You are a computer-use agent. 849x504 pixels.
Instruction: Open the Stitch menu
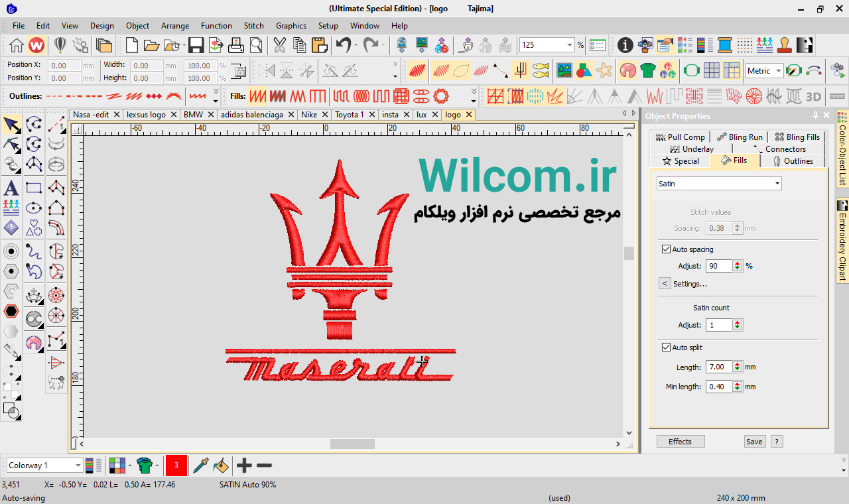coord(254,26)
